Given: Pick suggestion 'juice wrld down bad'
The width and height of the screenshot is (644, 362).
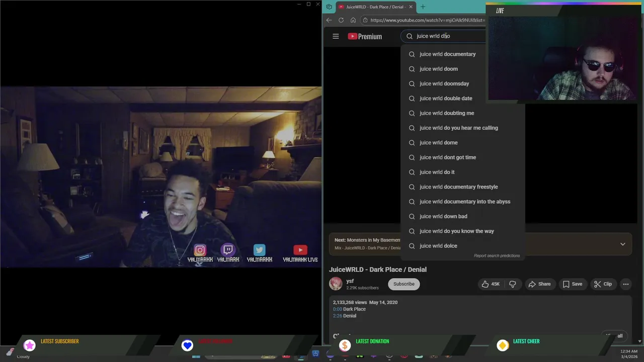Looking at the screenshot, I should 463,216.
